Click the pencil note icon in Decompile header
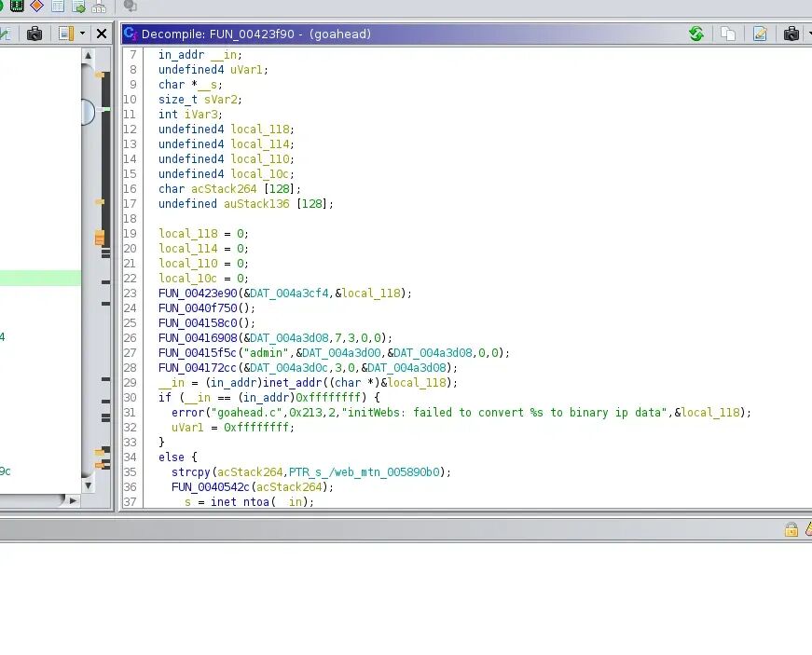Screen dimensions: 812x655 click(760, 34)
